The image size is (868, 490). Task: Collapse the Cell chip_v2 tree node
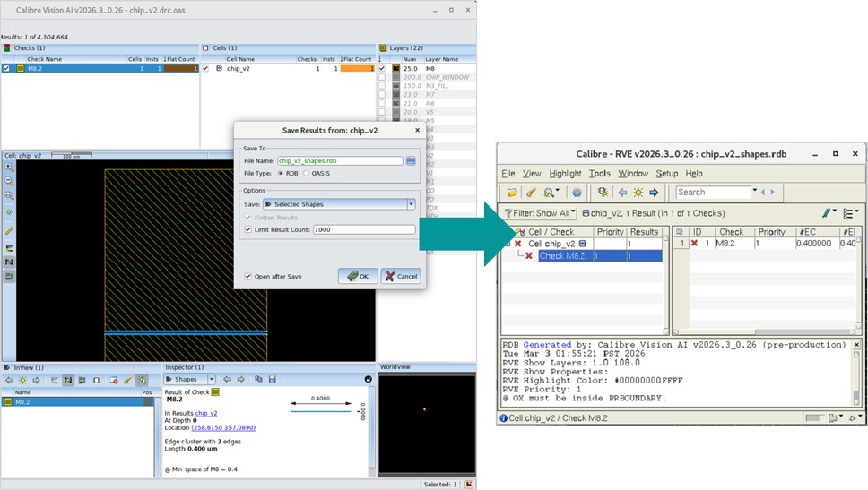(508, 244)
